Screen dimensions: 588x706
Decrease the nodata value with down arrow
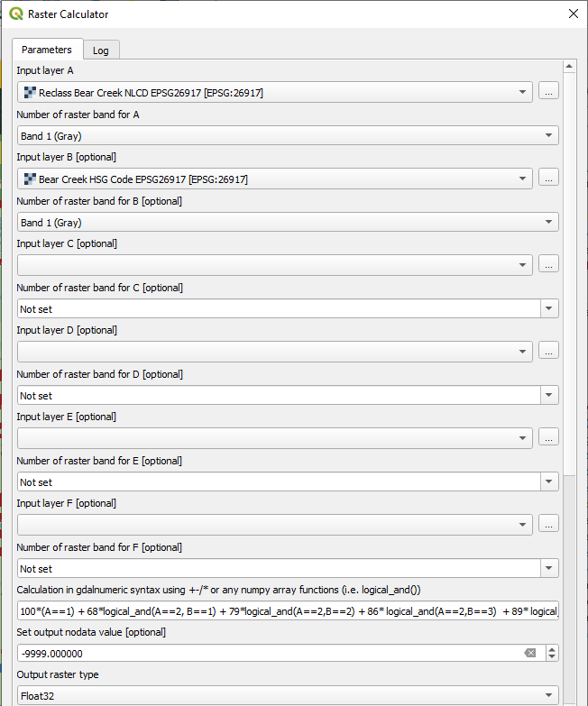552,658
